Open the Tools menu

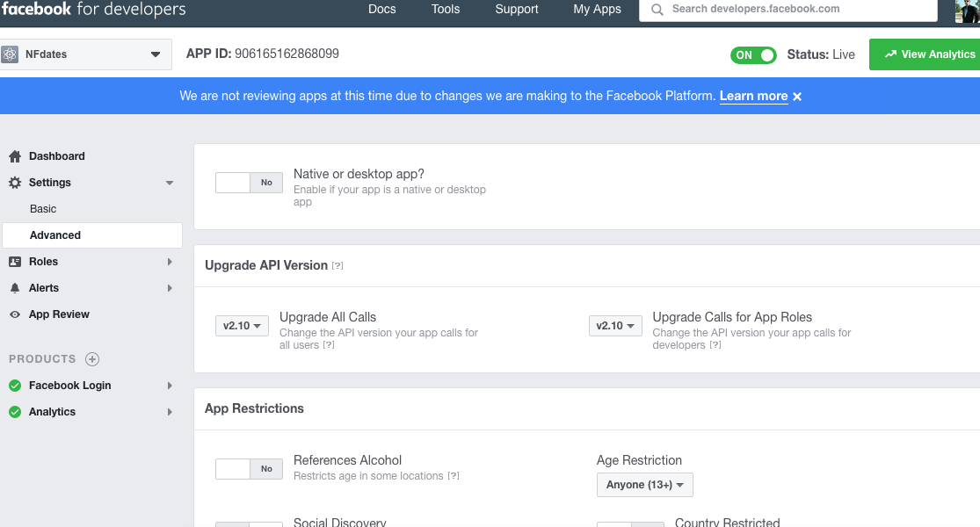445,10
